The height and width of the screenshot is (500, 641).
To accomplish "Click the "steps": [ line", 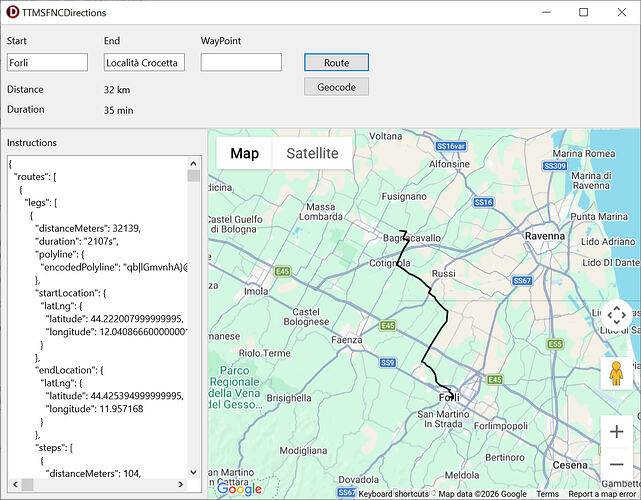I will (x=54, y=448).
